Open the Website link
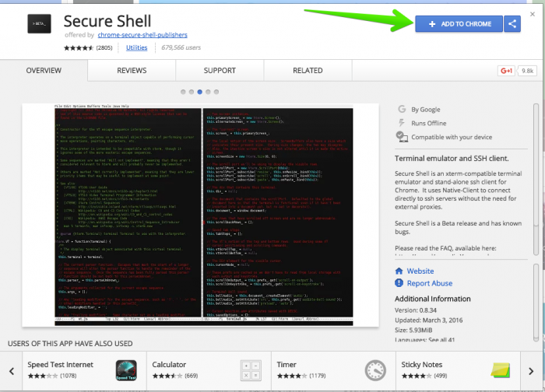The height and width of the screenshot is (392, 545). click(420, 271)
